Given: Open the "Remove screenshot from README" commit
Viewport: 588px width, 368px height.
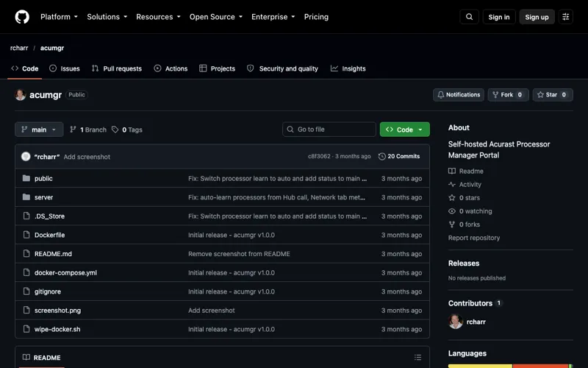Looking at the screenshot, I should pyautogui.click(x=239, y=254).
